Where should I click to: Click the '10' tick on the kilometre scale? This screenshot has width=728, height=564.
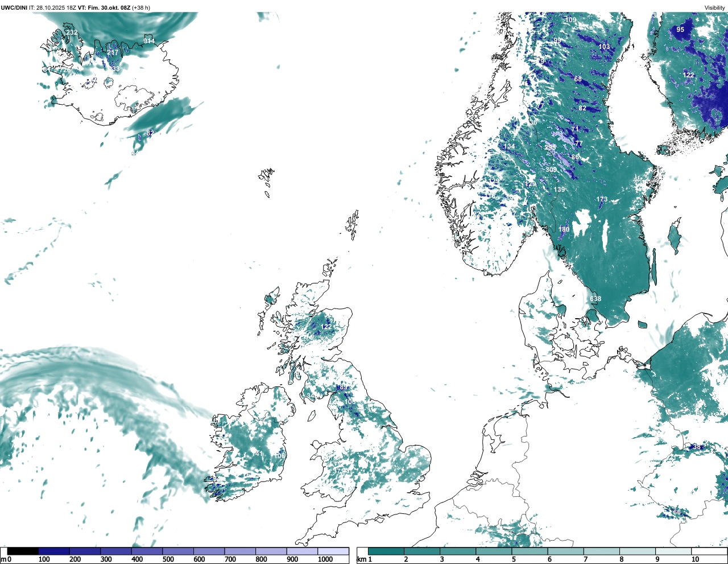[695, 559]
